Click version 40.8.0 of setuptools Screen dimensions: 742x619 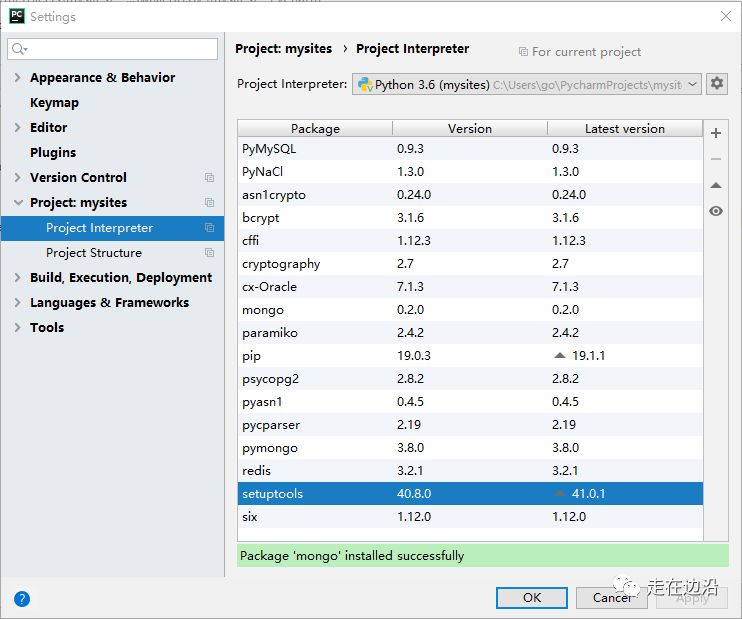click(x=414, y=494)
